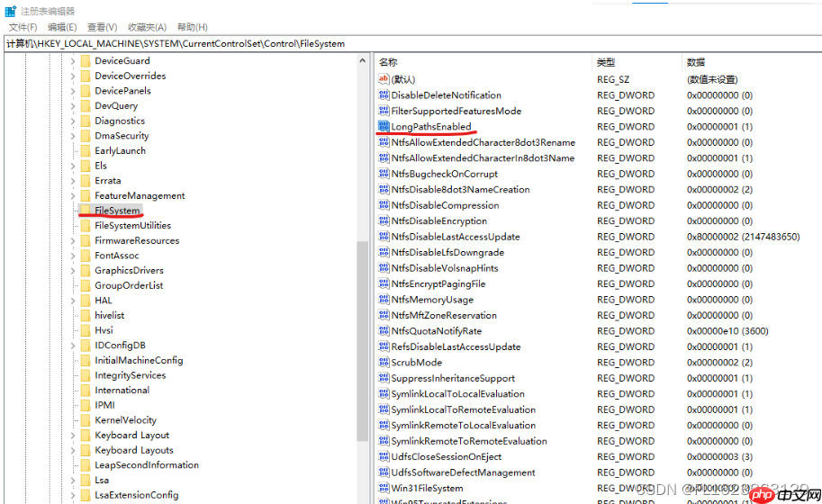Select the KernelVelocity key in tree
Viewport: 822px width, 504px height.
(126, 420)
